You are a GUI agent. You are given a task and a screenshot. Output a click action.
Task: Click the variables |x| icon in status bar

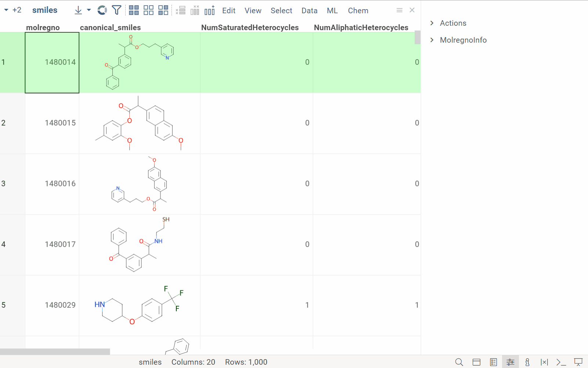tap(544, 362)
